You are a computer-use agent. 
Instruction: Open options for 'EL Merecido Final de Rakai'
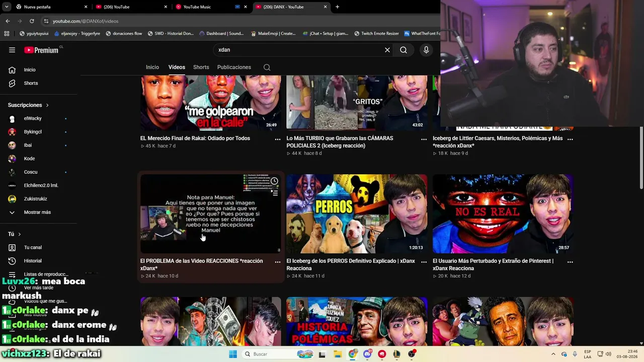point(278,139)
